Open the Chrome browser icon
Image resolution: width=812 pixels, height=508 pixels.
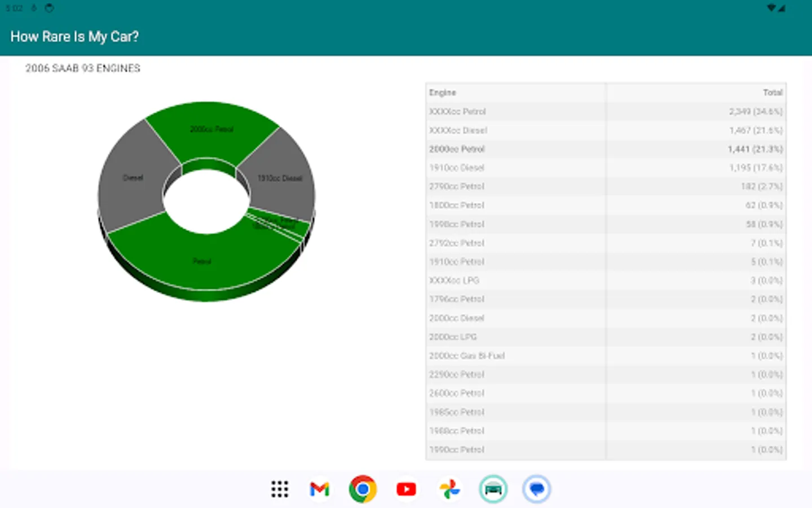pos(363,489)
